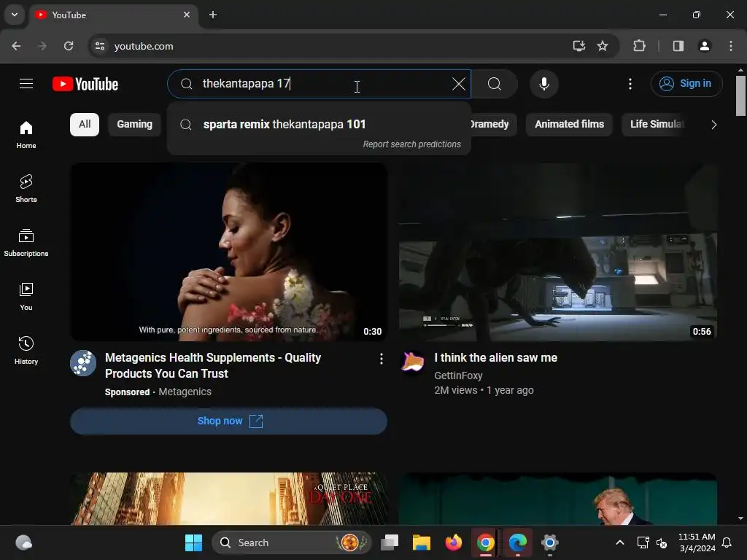Image resolution: width=747 pixels, height=560 pixels.
Task: Open Chrome three-dot menu
Action: coord(731,46)
